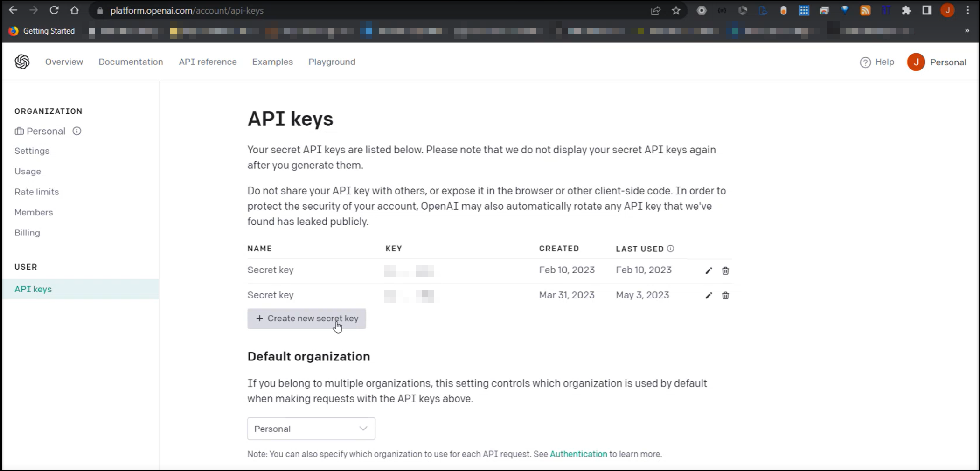Open organization Settings

pyautogui.click(x=32, y=151)
